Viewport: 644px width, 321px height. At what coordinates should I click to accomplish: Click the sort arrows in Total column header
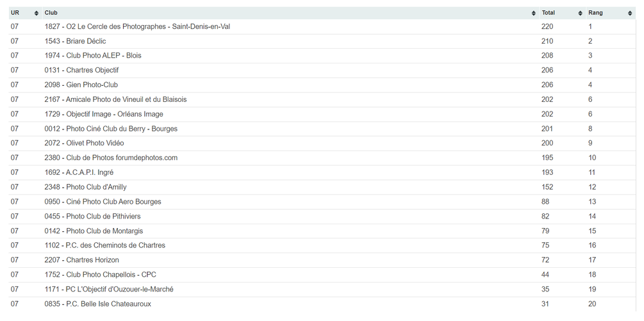[x=581, y=13]
